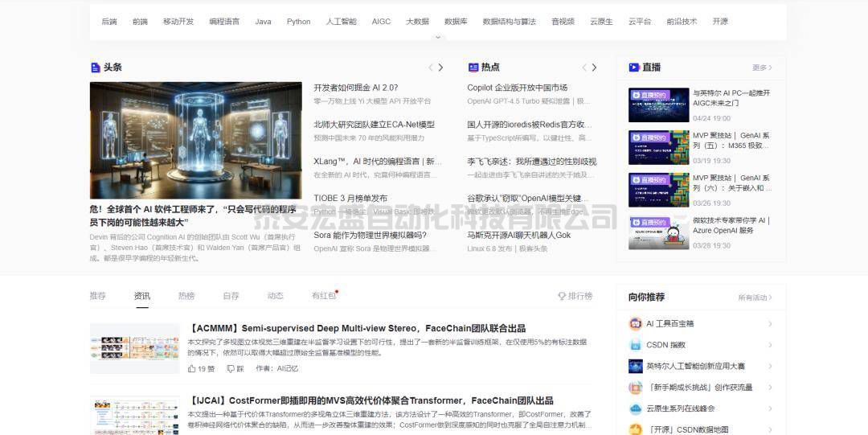Viewport: 868px width, 435px height.
Task: Click the 英特尔人工智能创新应用大赛 icon
Action: click(x=635, y=366)
